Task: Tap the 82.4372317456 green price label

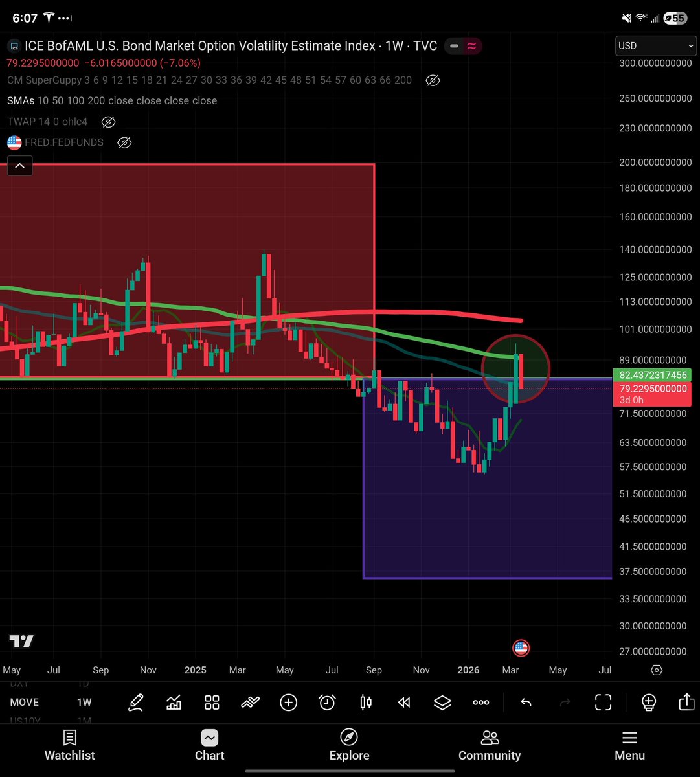Action: 651,375
